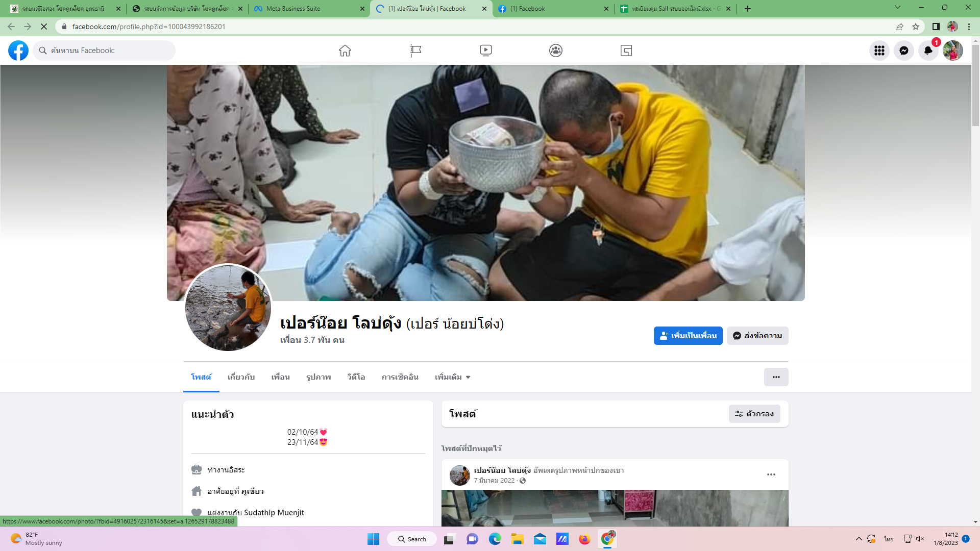Viewport: 980px width, 551px height.
Task: Switch to the รูปภาพ tab
Action: tap(318, 377)
